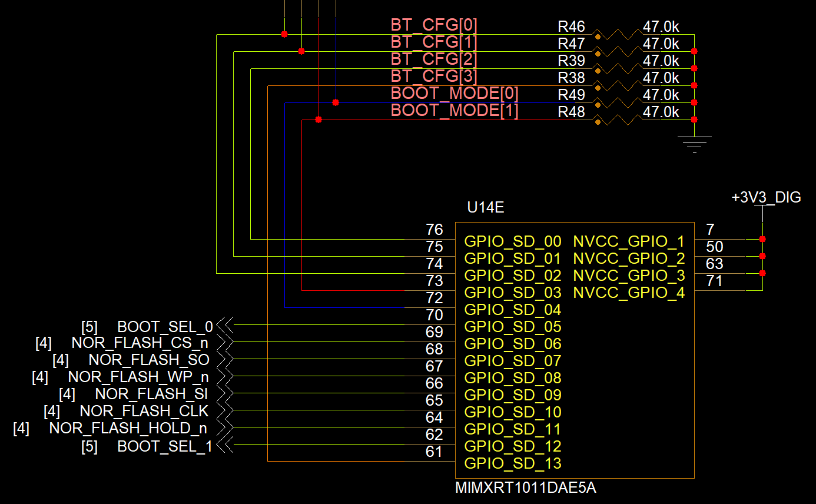Select pin name GPIO_SD_10
This screenshot has width=816, height=504.
(513, 412)
